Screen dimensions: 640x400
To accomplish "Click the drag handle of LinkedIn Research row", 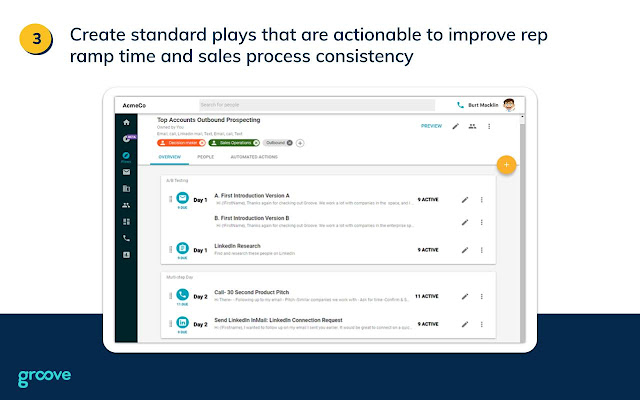I will point(170,249).
